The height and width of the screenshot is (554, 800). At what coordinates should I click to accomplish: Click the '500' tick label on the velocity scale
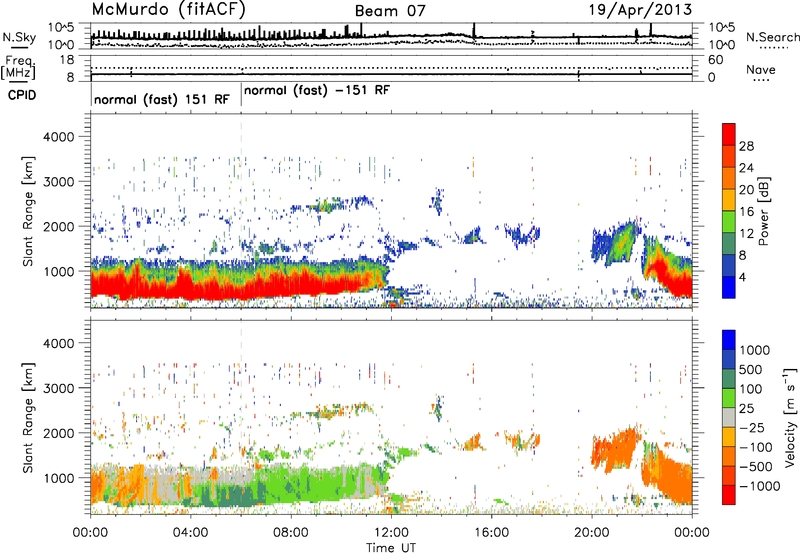(x=751, y=369)
